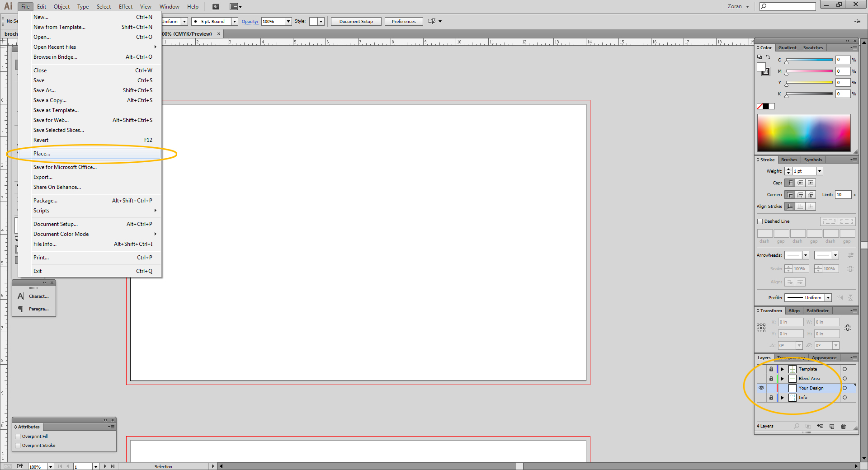Click the None color swatch

(760, 107)
